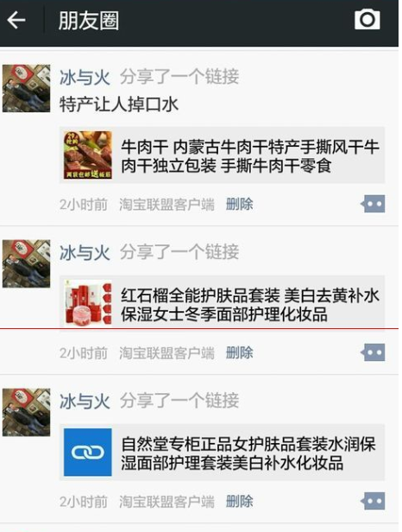Open the 牛肉干 内蒙古牛肉干 link card
The height and width of the screenshot is (532, 402).
[222, 155]
